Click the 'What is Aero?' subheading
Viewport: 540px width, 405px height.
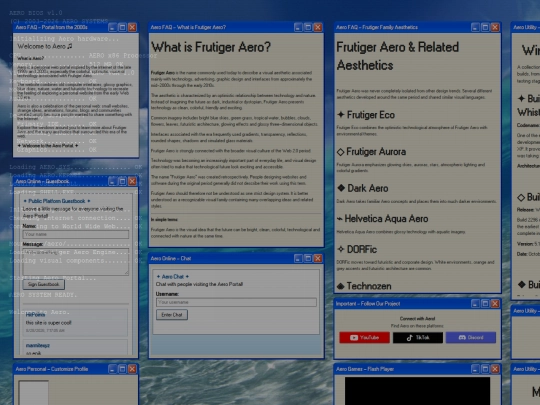click(31, 58)
